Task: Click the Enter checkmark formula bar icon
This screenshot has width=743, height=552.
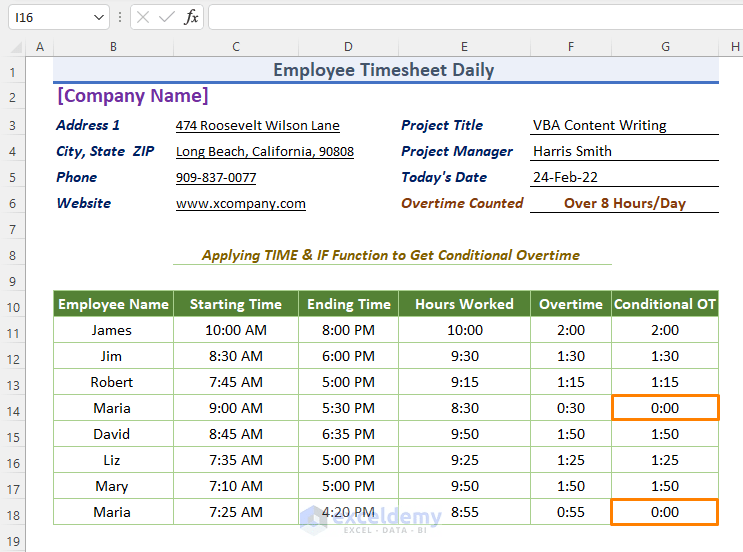Action: tap(166, 18)
